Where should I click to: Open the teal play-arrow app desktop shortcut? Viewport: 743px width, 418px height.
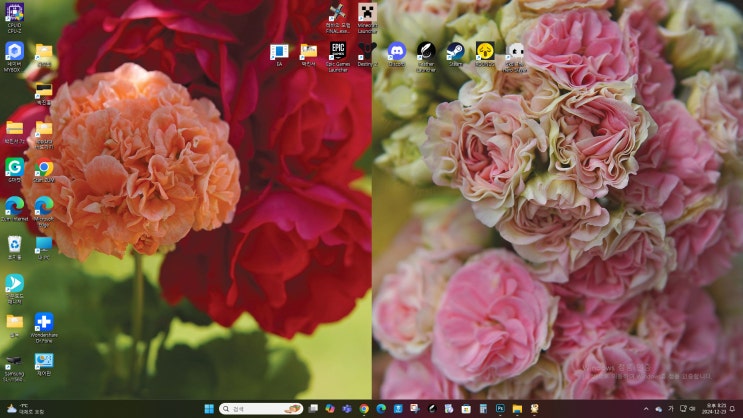coord(14,289)
